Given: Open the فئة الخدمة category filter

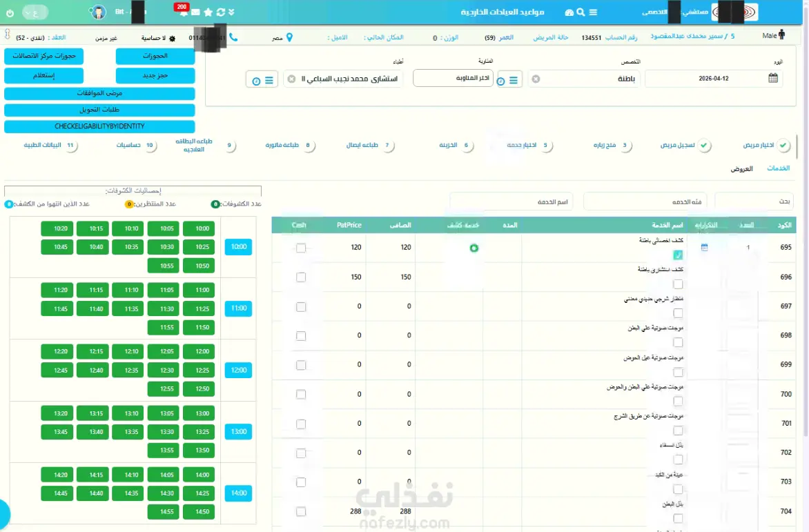Looking at the screenshot, I should 645,201.
